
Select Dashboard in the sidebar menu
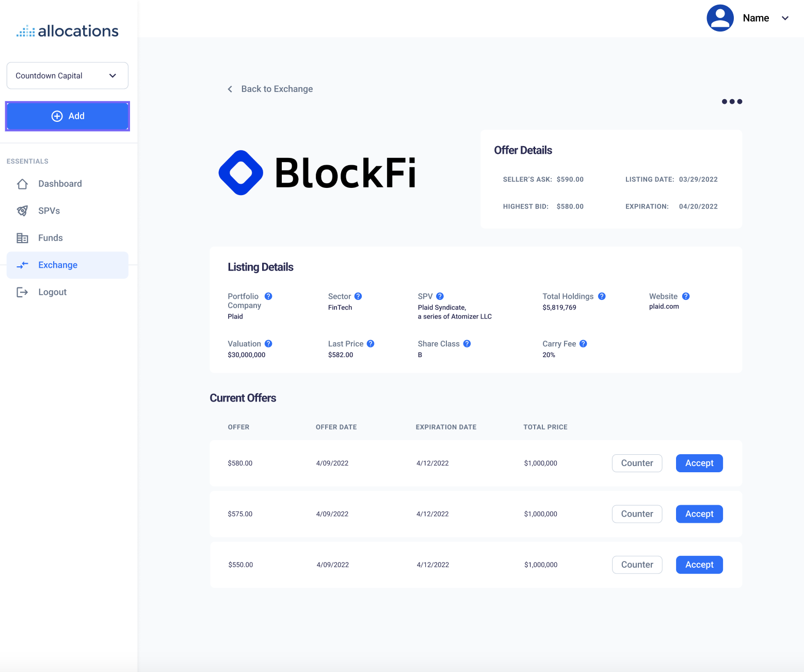click(60, 184)
